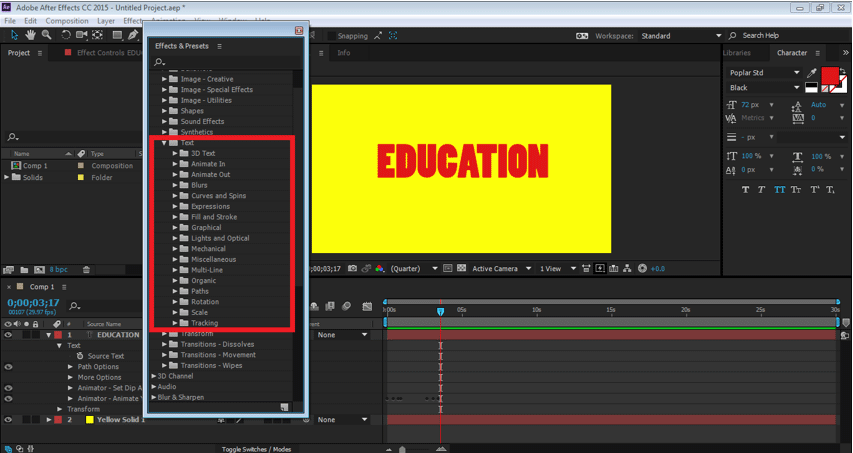Open the Composition menu
853x453 pixels.
tap(67, 21)
